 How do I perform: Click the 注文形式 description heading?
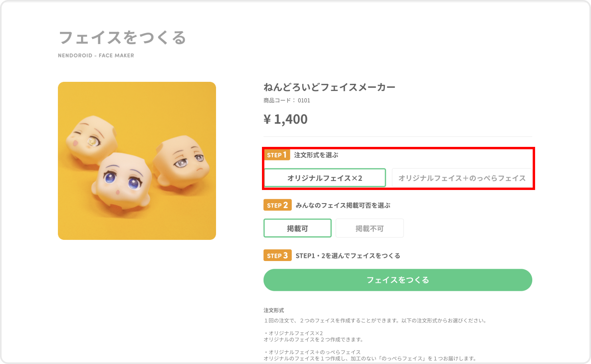pyautogui.click(x=274, y=310)
